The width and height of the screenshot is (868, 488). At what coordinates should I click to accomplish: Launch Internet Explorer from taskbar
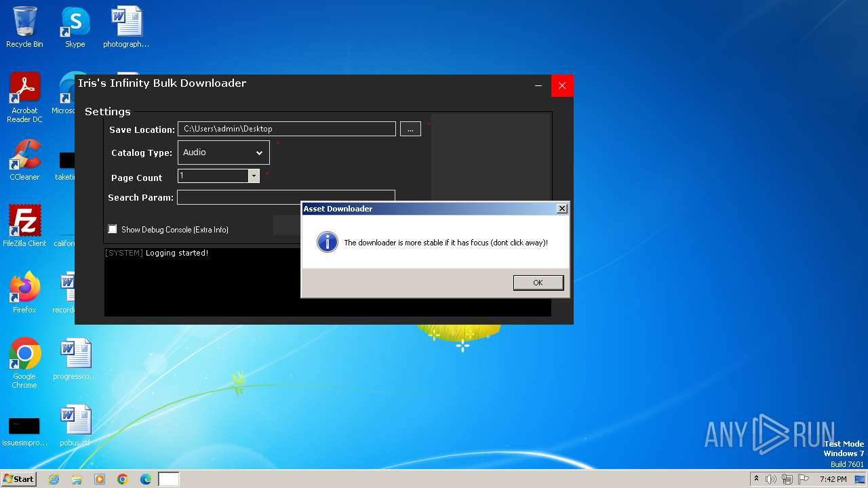click(54, 479)
